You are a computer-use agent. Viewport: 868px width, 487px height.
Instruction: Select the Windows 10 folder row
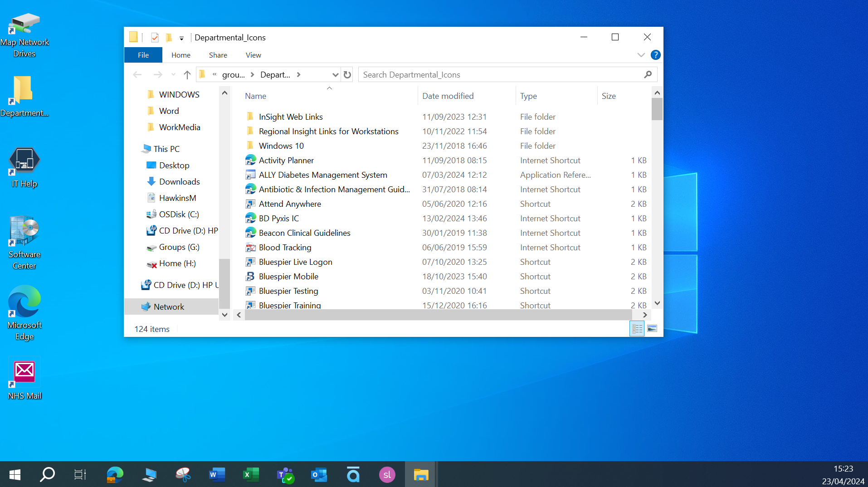click(281, 146)
